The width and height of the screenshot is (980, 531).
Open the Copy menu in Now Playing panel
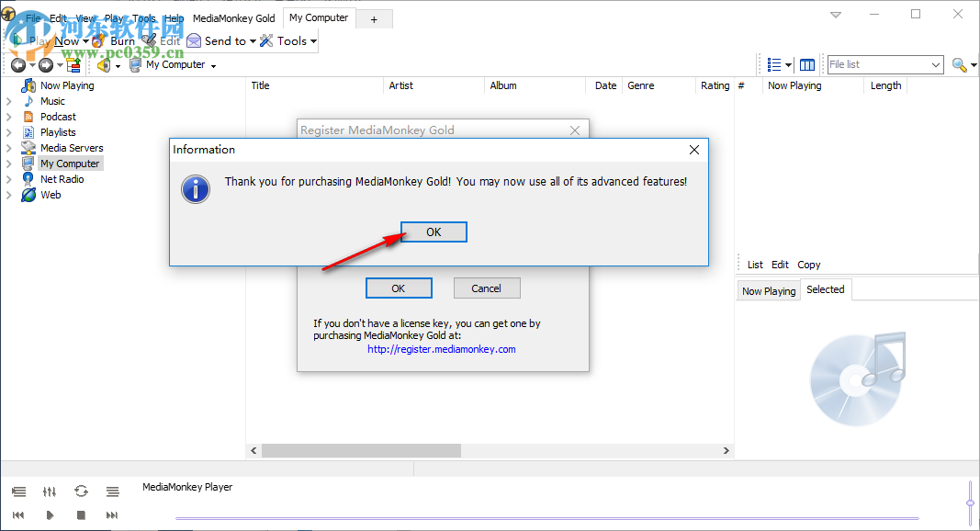tap(809, 265)
